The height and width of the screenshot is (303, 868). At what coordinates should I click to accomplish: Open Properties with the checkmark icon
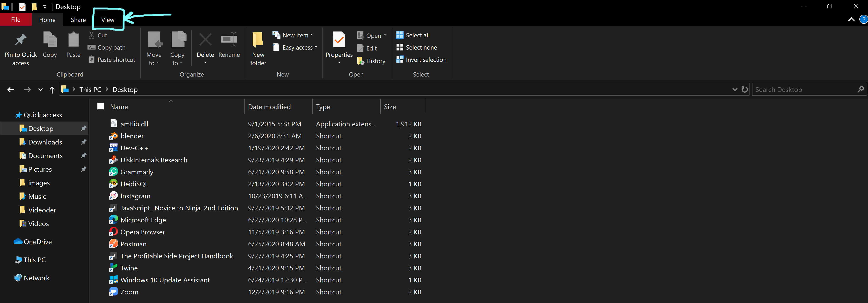tap(339, 40)
